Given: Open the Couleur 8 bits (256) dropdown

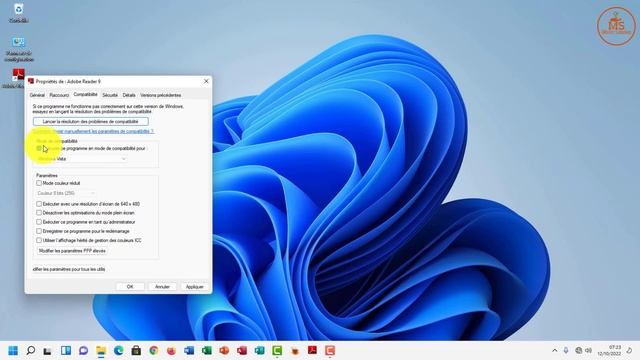Looking at the screenshot, I should click(66, 193).
